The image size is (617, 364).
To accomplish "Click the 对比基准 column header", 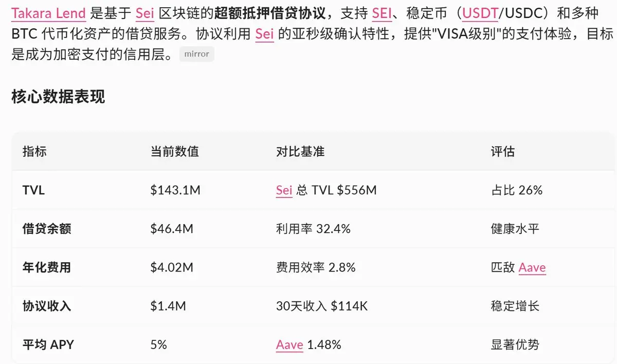I will pyautogui.click(x=300, y=152).
